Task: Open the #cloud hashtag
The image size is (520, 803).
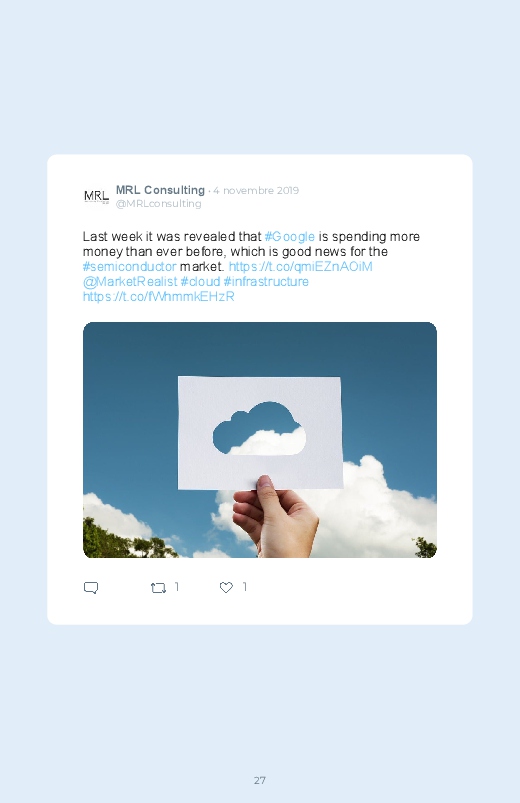Action: click(x=200, y=281)
